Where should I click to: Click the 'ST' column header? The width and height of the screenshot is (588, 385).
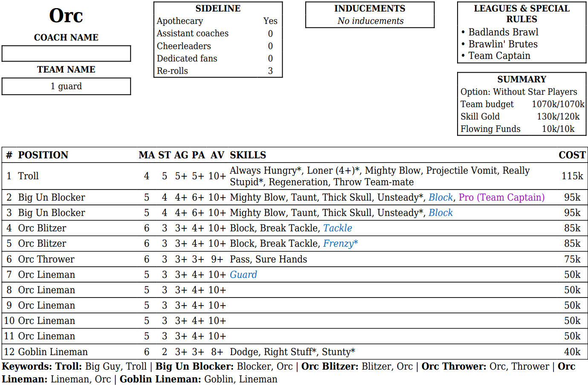point(165,155)
